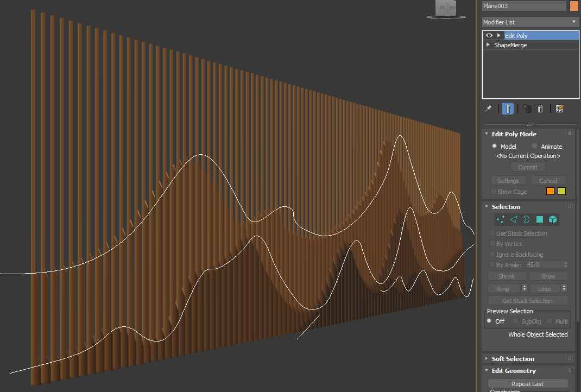
Task: Select Element sub-object level
Action: (553, 220)
